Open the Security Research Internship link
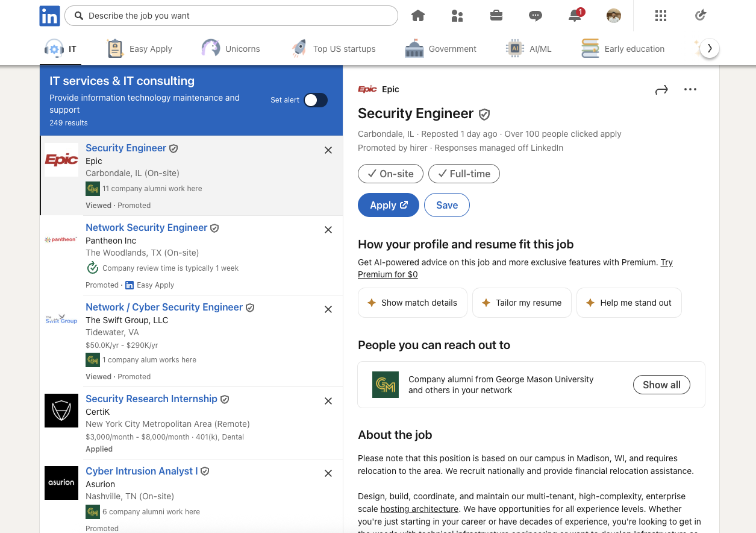 point(151,399)
